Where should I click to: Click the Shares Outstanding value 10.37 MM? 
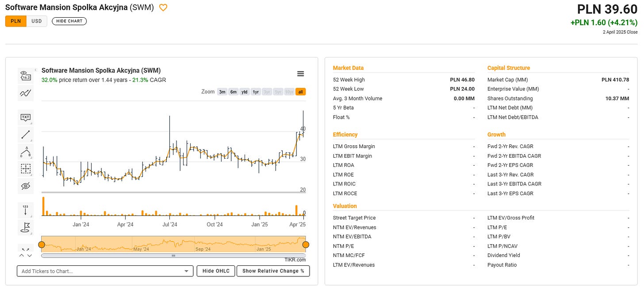(617, 98)
